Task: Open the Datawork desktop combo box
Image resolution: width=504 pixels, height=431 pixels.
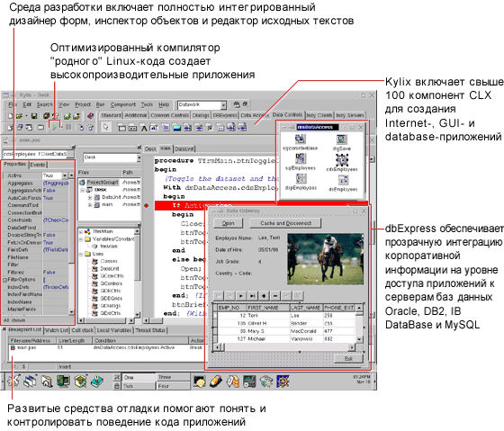Action: [223, 104]
